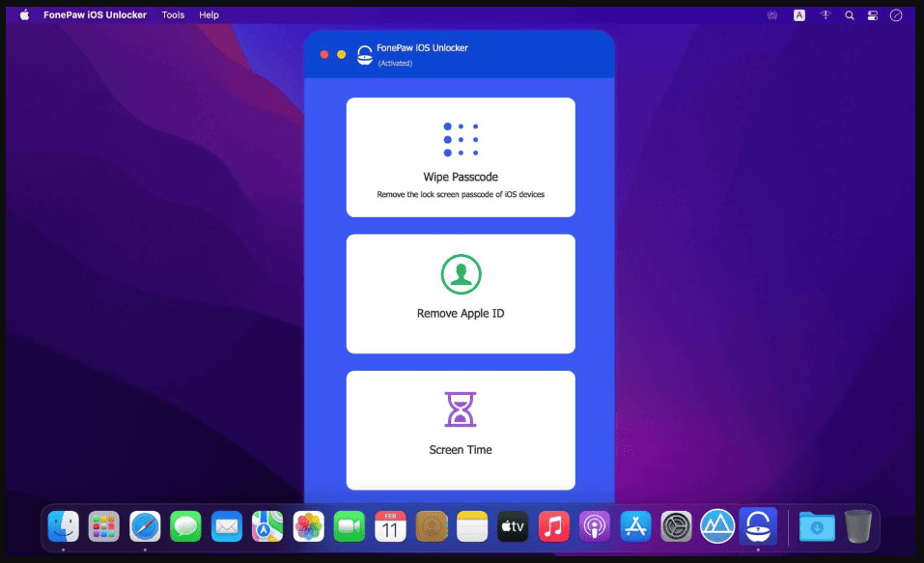Close the FonePaw window with red button
924x563 pixels.
coord(324,54)
